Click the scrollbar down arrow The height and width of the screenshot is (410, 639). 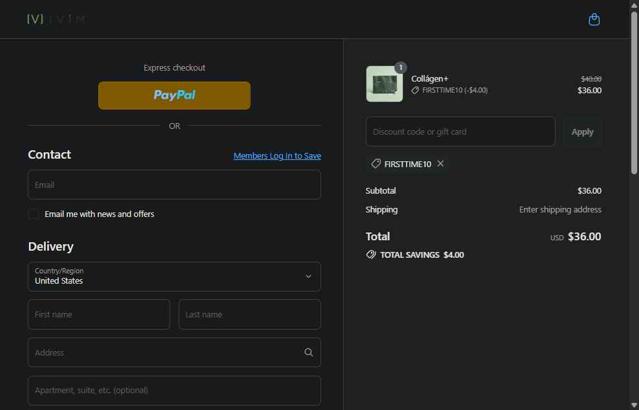[x=634, y=406]
